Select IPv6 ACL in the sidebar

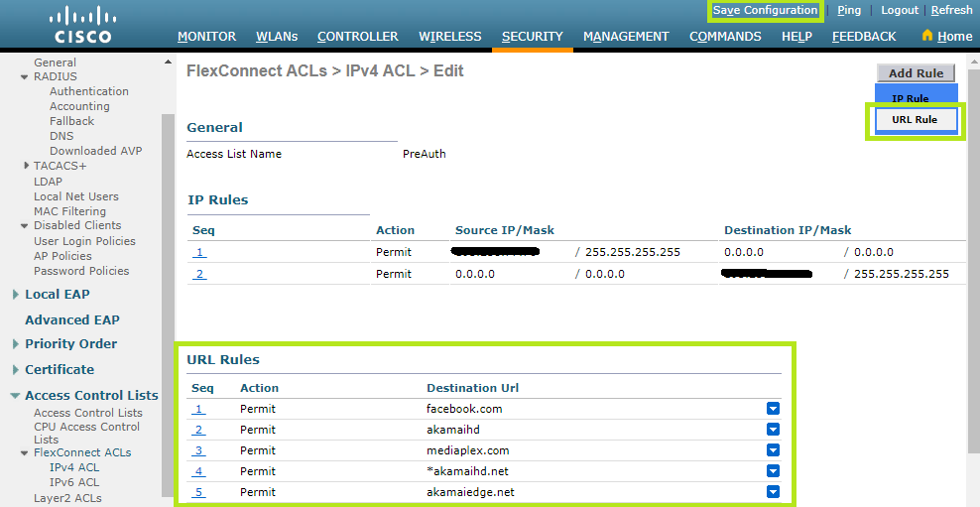coord(74,482)
